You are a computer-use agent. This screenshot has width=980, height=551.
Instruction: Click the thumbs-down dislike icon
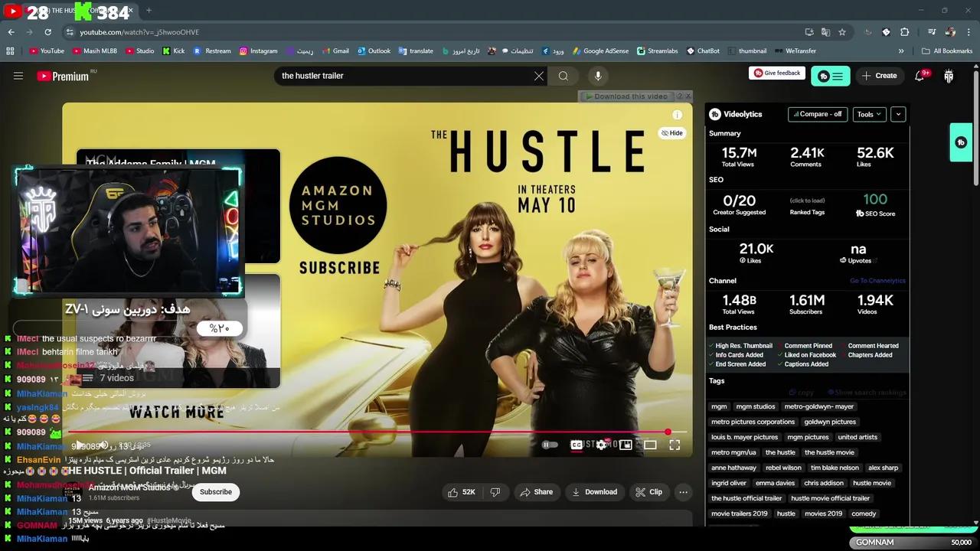click(x=495, y=492)
